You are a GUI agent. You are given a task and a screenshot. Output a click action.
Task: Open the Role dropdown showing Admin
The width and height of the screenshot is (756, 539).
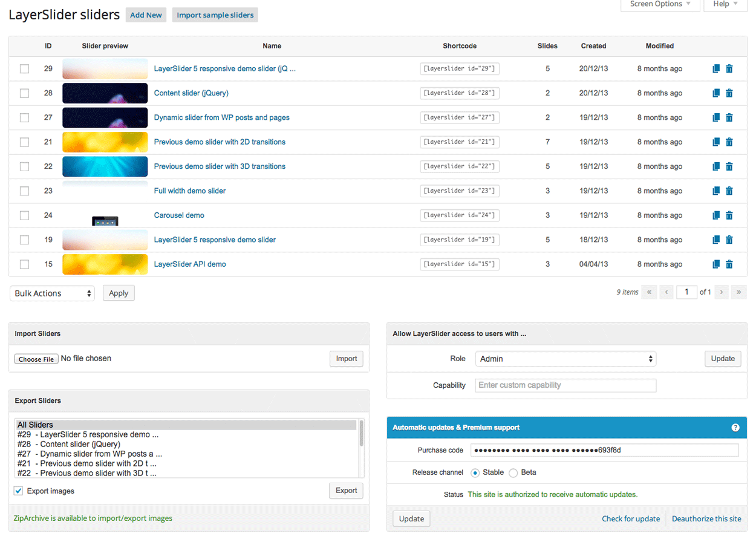click(x=565, y=359)
